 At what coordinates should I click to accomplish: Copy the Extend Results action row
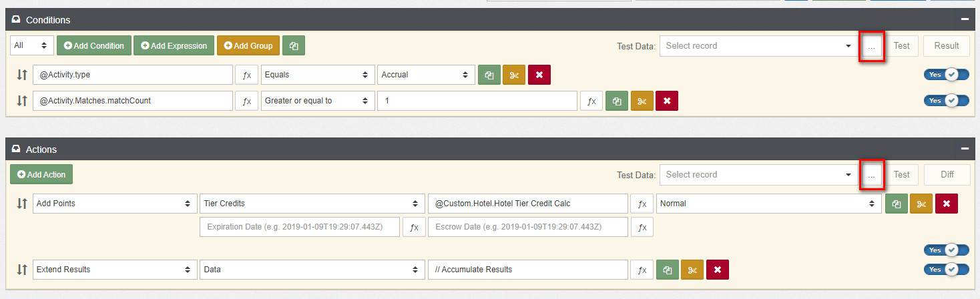click(668, 270)
